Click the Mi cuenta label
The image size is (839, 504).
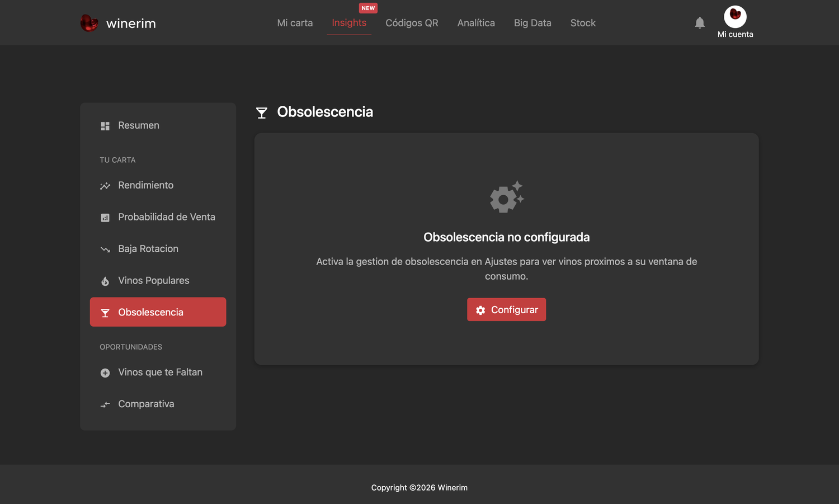click(x=735, y=34)
